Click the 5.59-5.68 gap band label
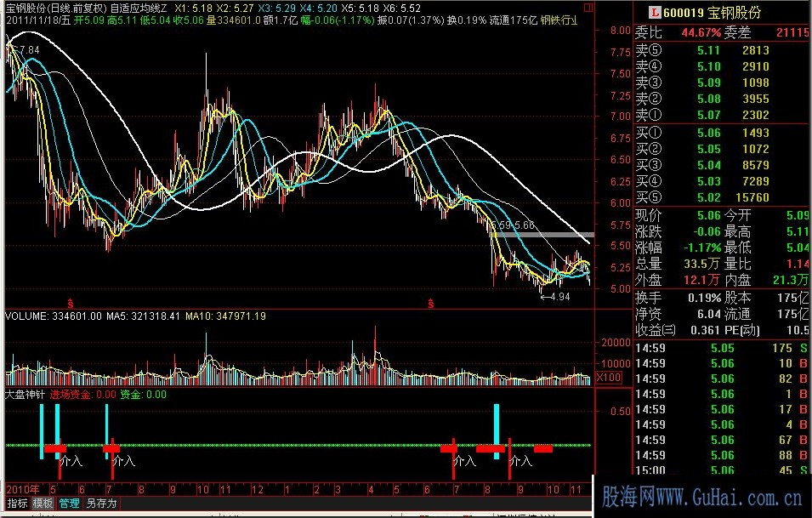Viewport: 812px width, 518px height. point(512,225)
